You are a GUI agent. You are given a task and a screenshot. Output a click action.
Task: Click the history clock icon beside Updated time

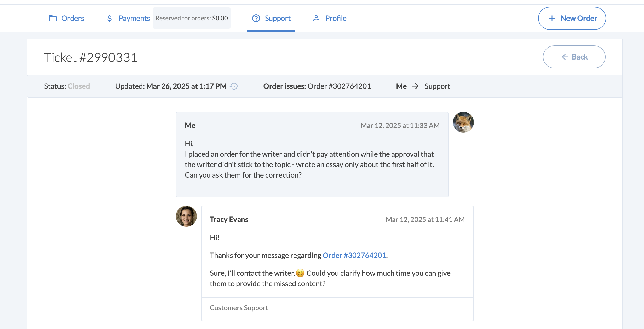(234, 86)
